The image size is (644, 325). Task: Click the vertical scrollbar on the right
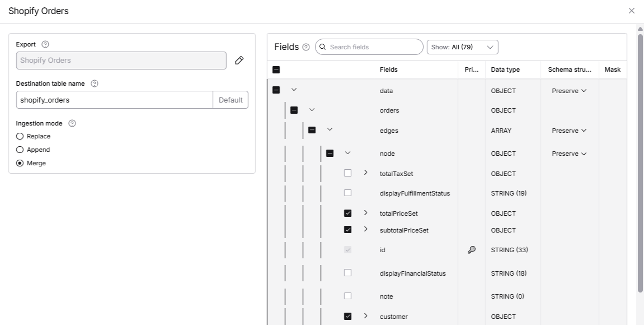click(640, 162)
